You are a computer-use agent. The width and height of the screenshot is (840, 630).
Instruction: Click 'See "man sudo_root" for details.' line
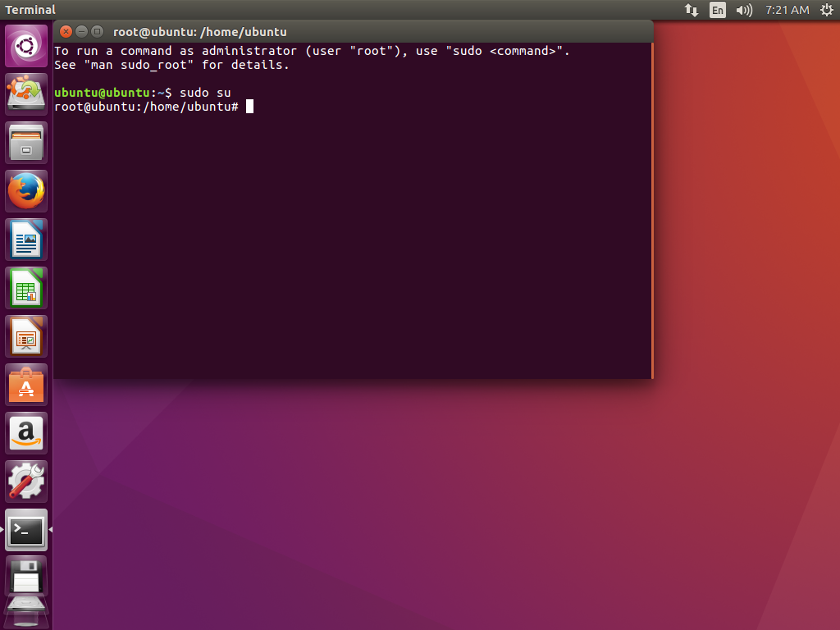(171, 65)
